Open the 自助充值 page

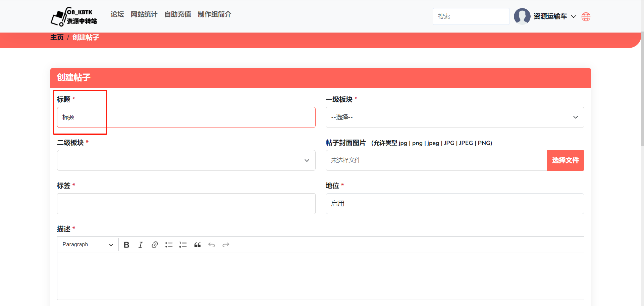(x=177, y=14)
